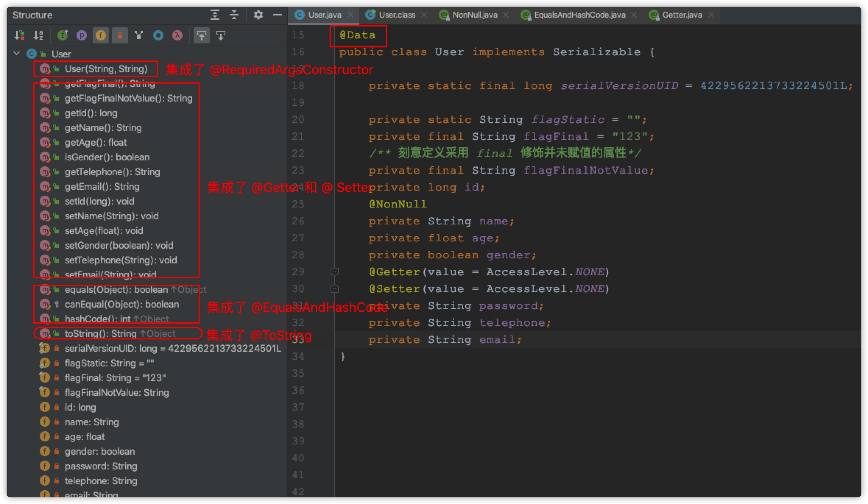Select age: float field node
The image size is (868, 504).
point(85,437)
